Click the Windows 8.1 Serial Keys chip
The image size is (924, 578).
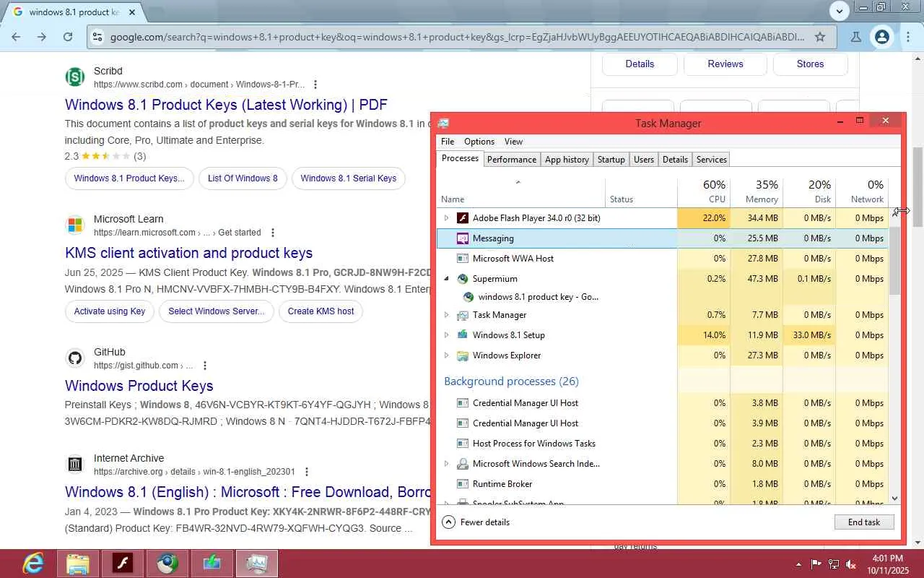point(349,178)
